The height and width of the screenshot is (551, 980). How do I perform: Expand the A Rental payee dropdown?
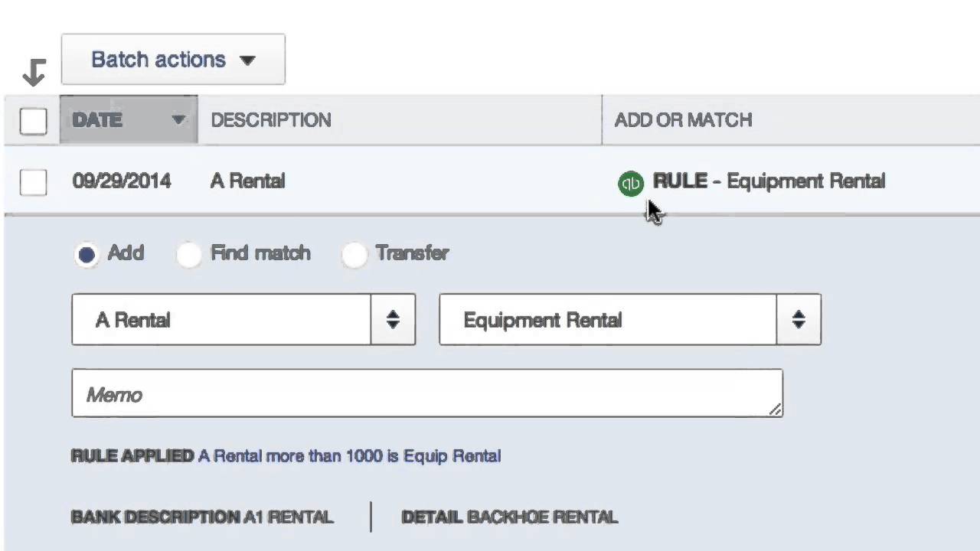pos(393,320)
